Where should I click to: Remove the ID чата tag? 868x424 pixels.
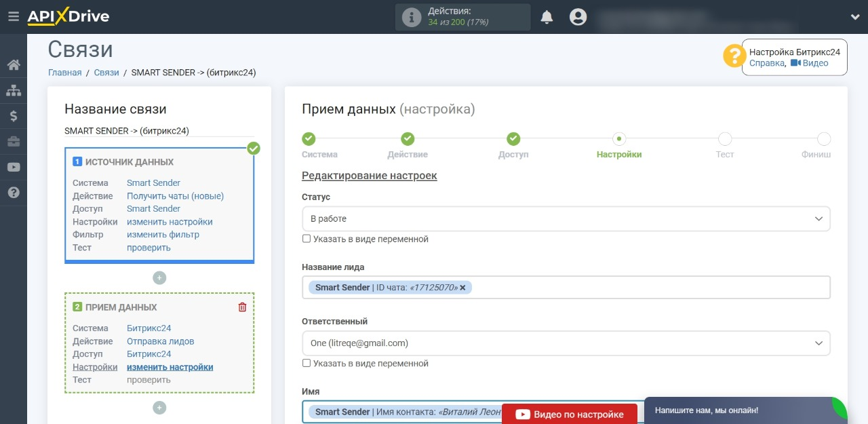pyautogui.click(x=462, y=288)
